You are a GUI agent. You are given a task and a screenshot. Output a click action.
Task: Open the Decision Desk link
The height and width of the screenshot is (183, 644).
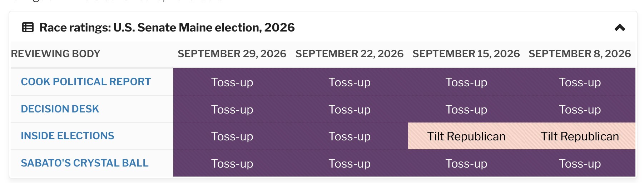(60, 109)
